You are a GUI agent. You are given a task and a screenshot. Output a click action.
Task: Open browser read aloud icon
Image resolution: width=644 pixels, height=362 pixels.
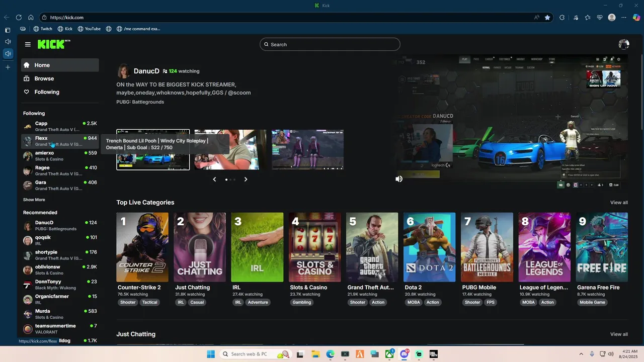tap(537, 17)
